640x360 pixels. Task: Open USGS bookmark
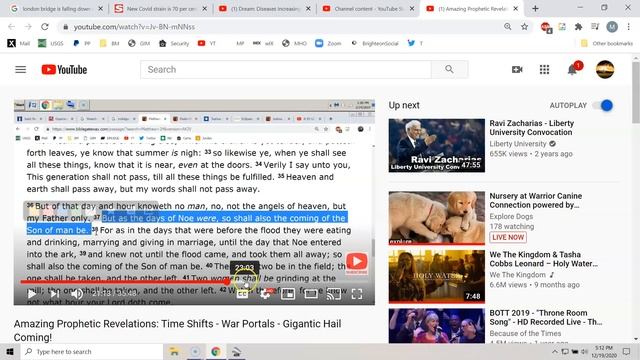coord(51,43)
